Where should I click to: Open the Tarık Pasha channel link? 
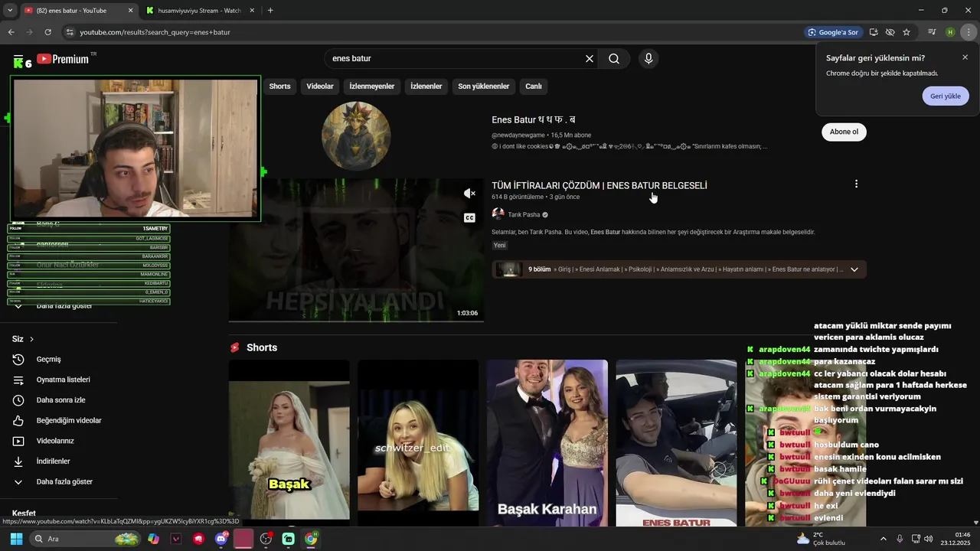524,215
